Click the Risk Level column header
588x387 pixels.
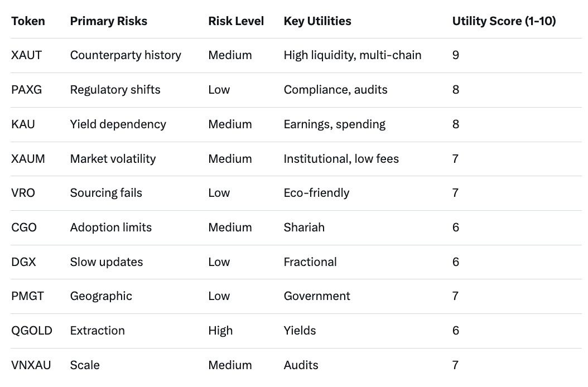pyautogui.click(x=236, y=21)
